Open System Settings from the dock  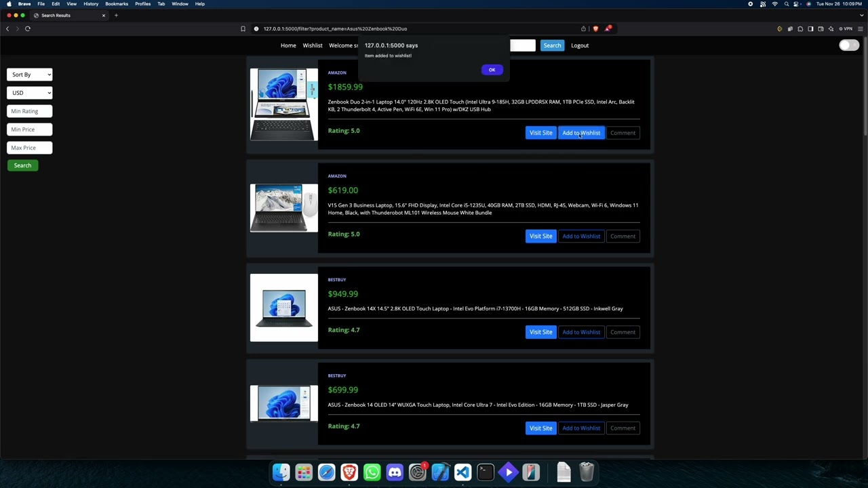[417, 472]
